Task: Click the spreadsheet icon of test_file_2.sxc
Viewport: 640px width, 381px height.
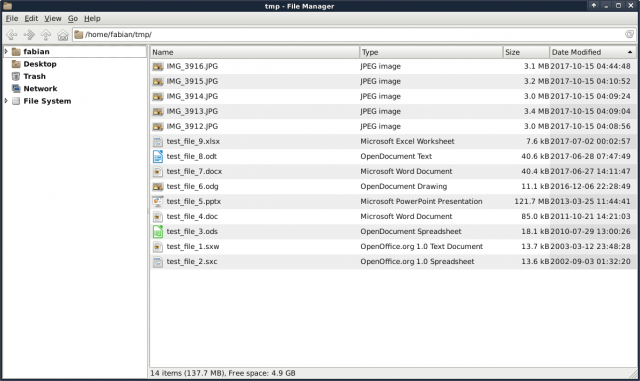Action: tap(158, 262)
